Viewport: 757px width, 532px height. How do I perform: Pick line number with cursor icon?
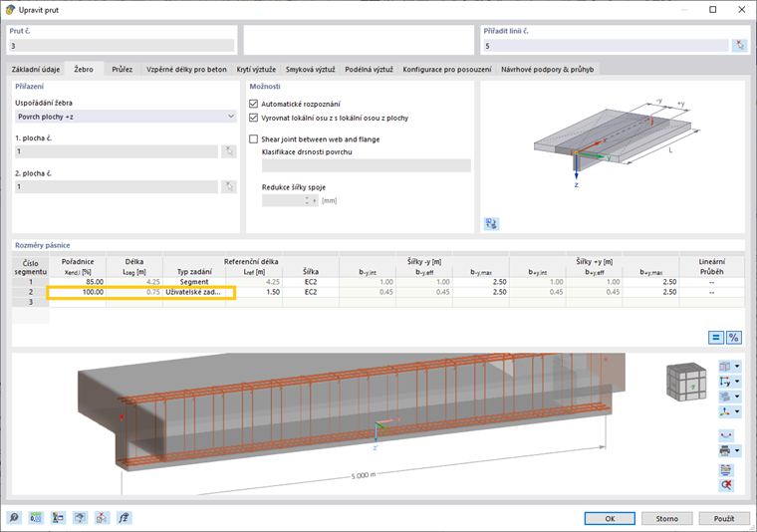740,46
